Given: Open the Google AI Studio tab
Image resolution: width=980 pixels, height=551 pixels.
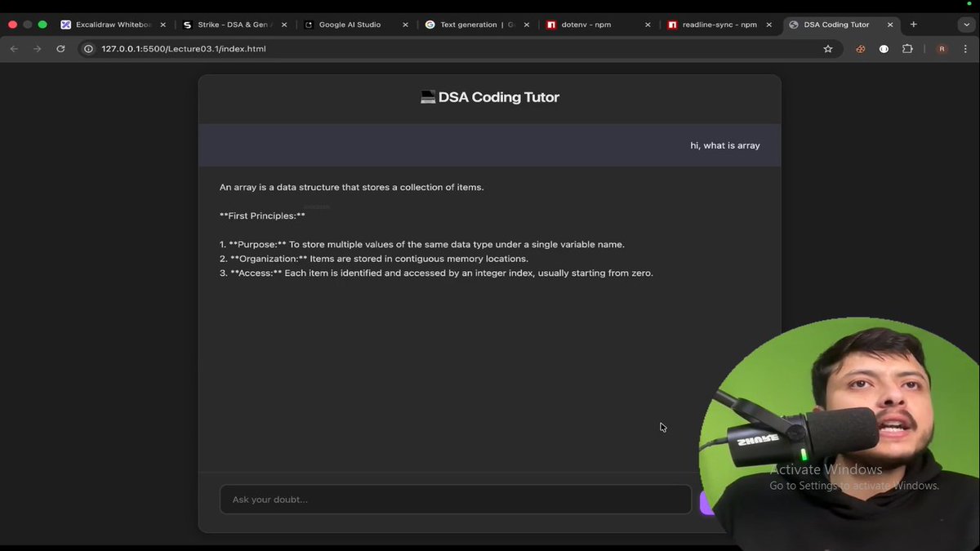Looking at the screenshot, I should pyautogui.click(x=354, y=24).
